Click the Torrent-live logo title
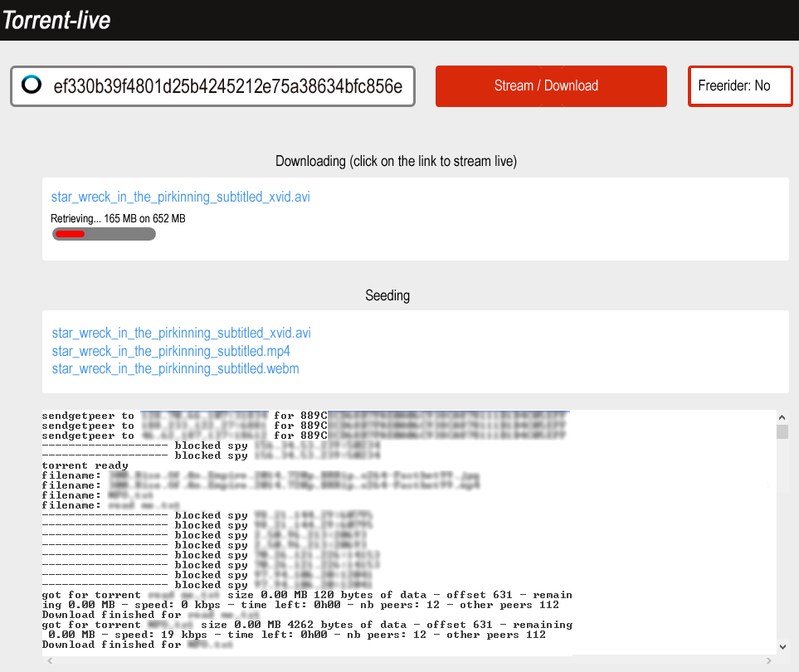This screenshot has height=672, width=799. click(x=56, y=21)
